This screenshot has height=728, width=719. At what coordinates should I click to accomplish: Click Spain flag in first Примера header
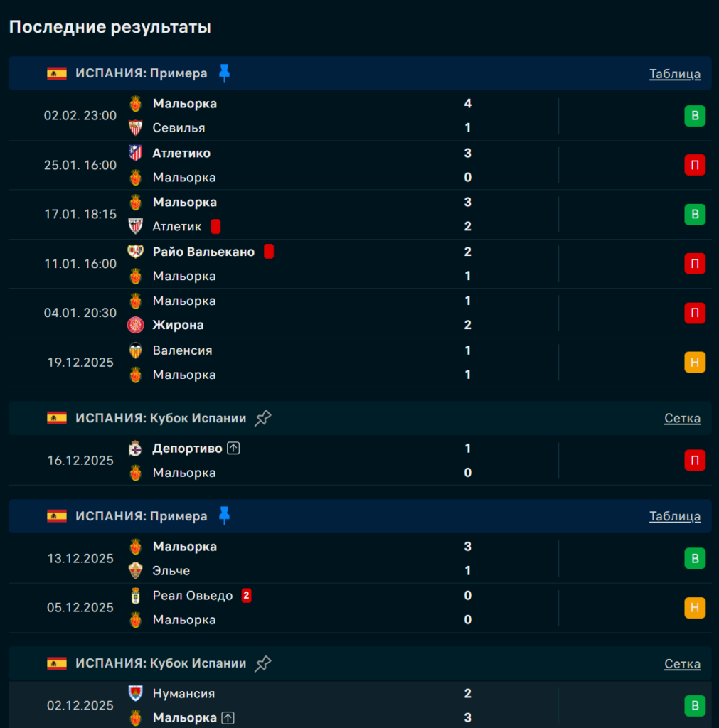click(57, 73)
